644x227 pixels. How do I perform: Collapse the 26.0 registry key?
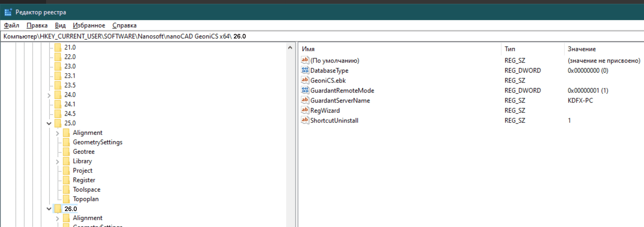(x=49, y=209)
